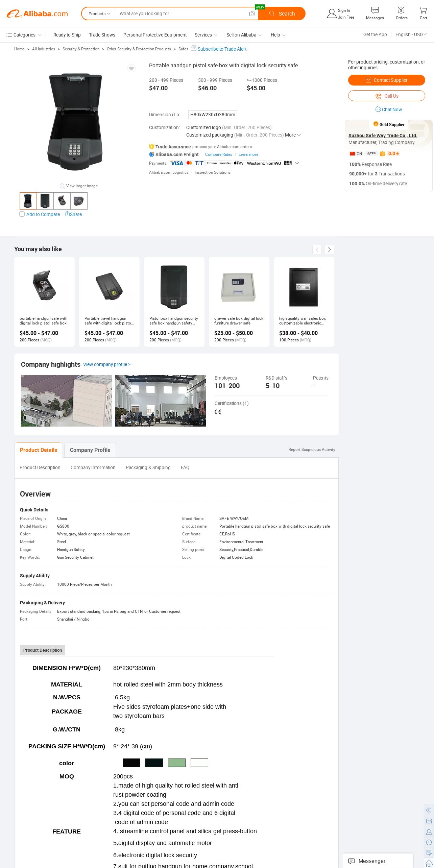Click the user profile icon in floating sidebar
434x868 pixels.
click(x=429, y=832)
